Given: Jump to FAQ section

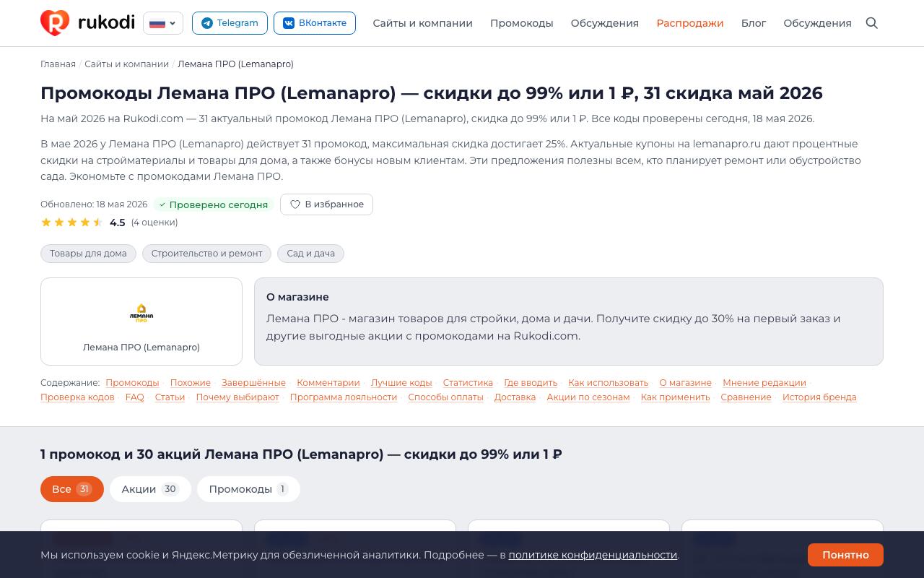Looking at the screenshot, I should (134, 397).
